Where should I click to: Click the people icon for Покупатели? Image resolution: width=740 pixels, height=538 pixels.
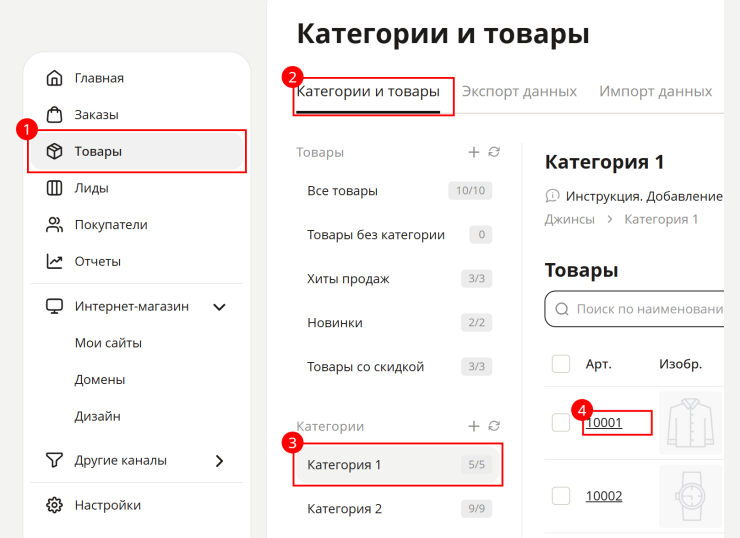coord(54,225)
